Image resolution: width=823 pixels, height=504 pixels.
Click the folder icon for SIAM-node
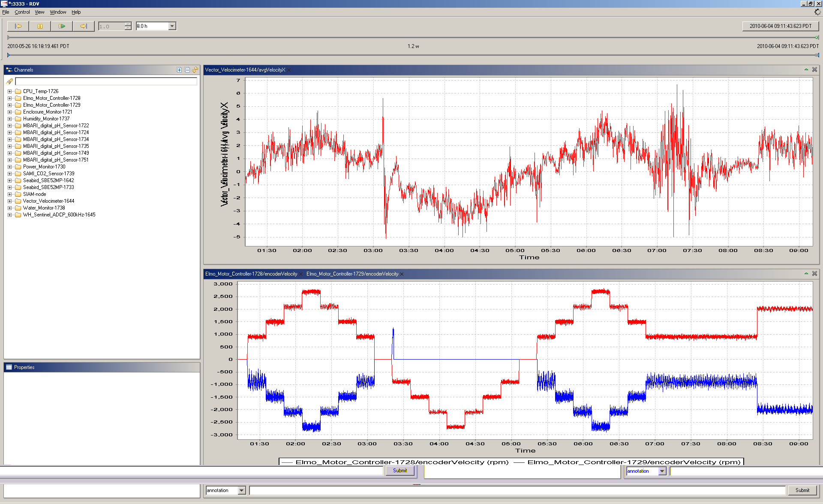coord(18,194)
